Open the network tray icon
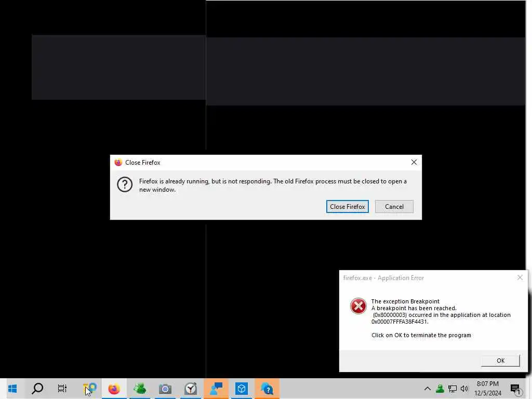This screenshot has width=532, height=399. [453, 389]
